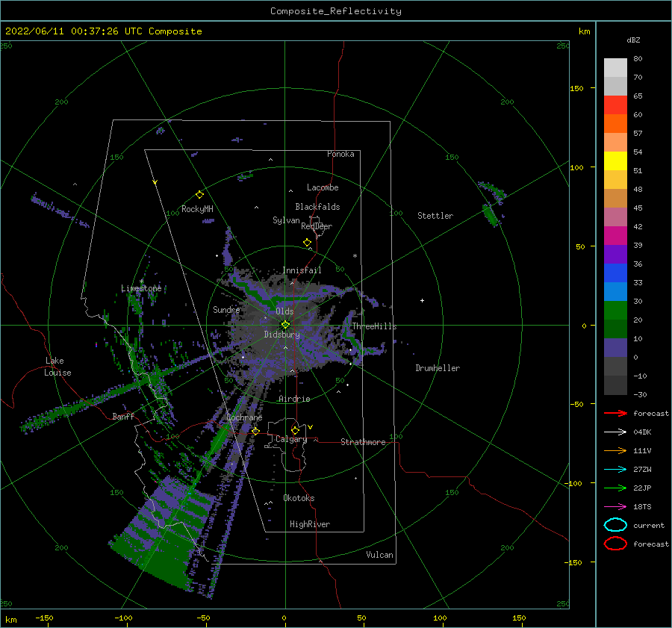Select the yellow radar site diamond between Olds and Didsbury
672x628 pixels.
pyautogui.click(x=285, y=325)
